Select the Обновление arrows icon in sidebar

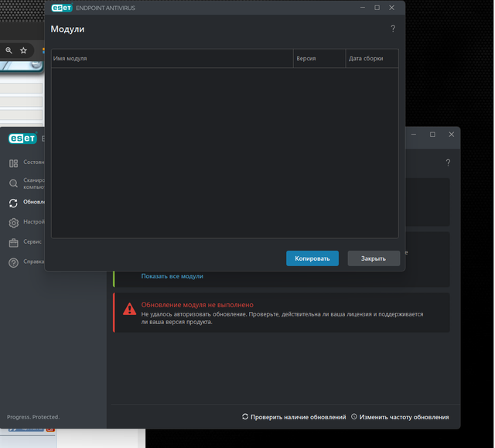[x=13, y=203]
